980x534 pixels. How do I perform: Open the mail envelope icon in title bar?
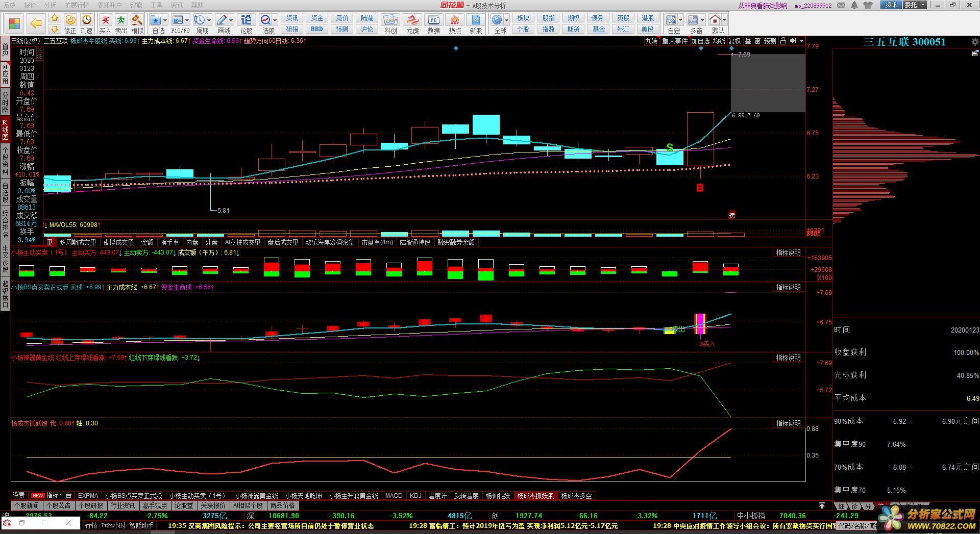point(841,5)
